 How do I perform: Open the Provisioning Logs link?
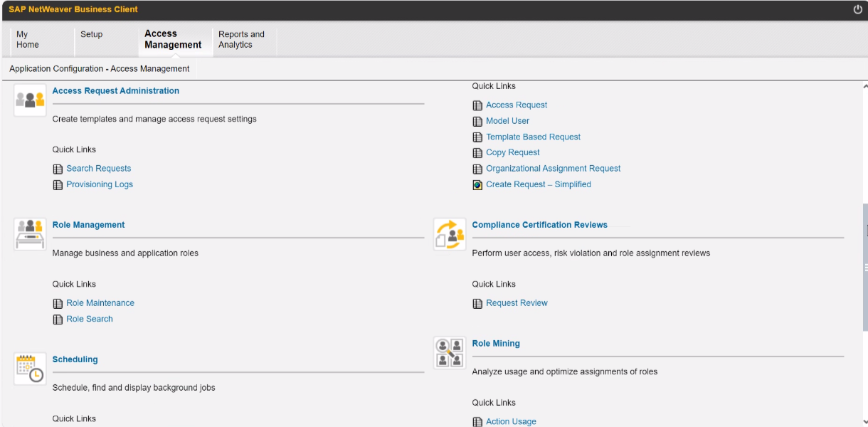[x=100, y=184]
